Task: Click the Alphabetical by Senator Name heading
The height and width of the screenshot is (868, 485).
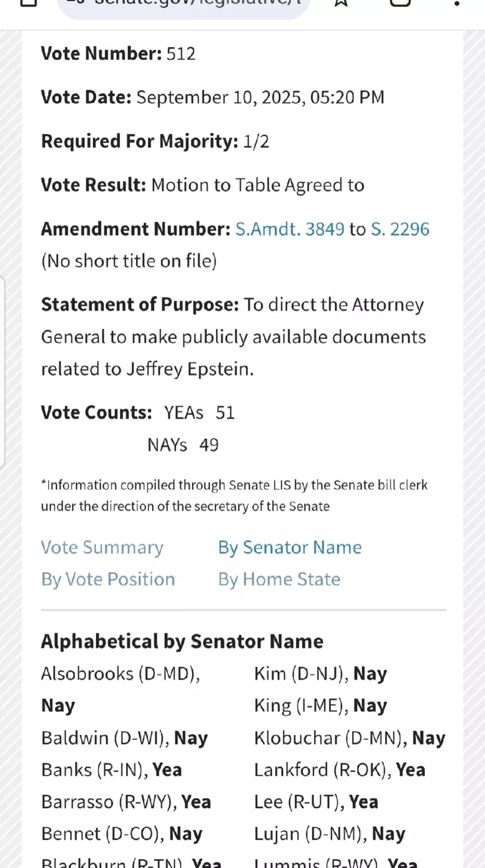Action: (x=182, y=642)
